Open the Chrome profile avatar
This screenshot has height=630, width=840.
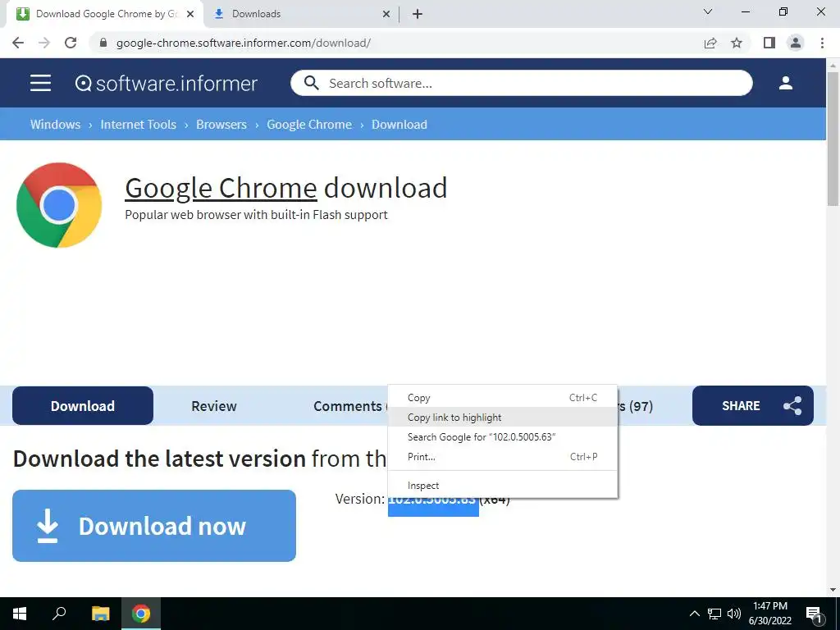[x=796, y=43]
